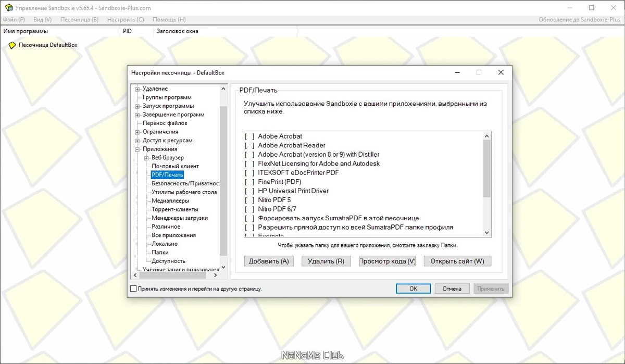Open the Помощь (H) menu
Viewport: 625px width, 364px height.
(169, 20)
